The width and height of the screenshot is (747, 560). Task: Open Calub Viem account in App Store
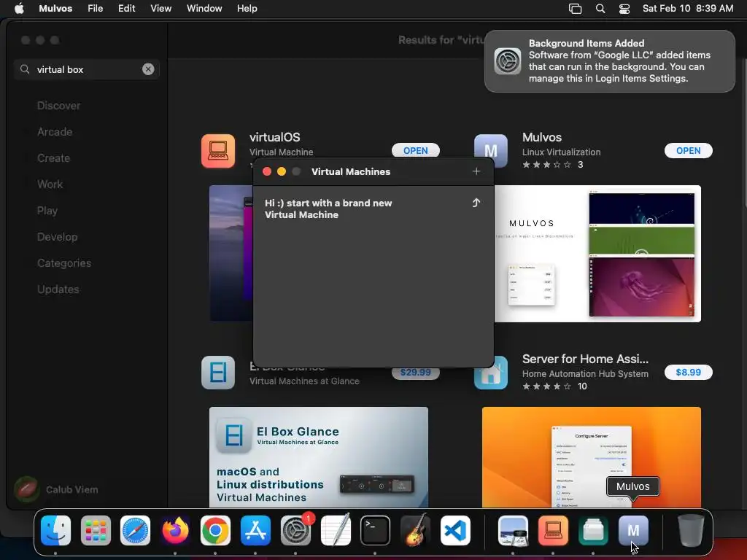tap(56, 489)
